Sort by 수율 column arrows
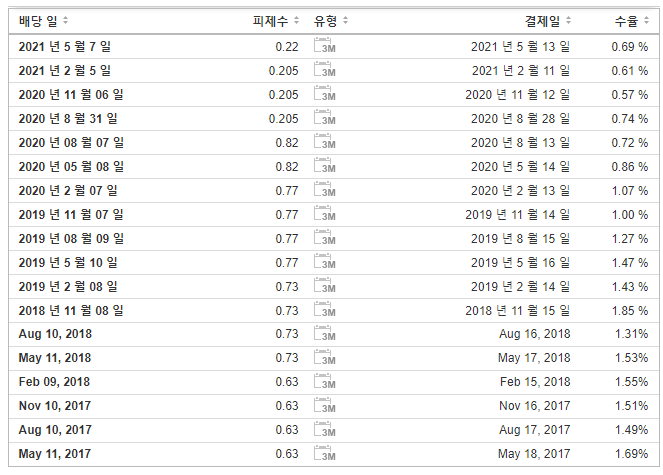 [x=646, y=20]
